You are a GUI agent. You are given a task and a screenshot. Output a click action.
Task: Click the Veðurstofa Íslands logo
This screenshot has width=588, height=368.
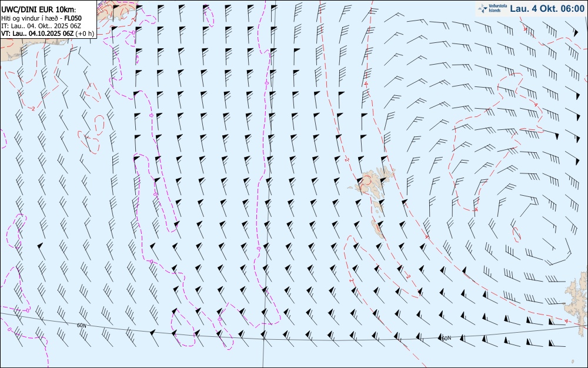pyautogui.click(x=491, y=8)
